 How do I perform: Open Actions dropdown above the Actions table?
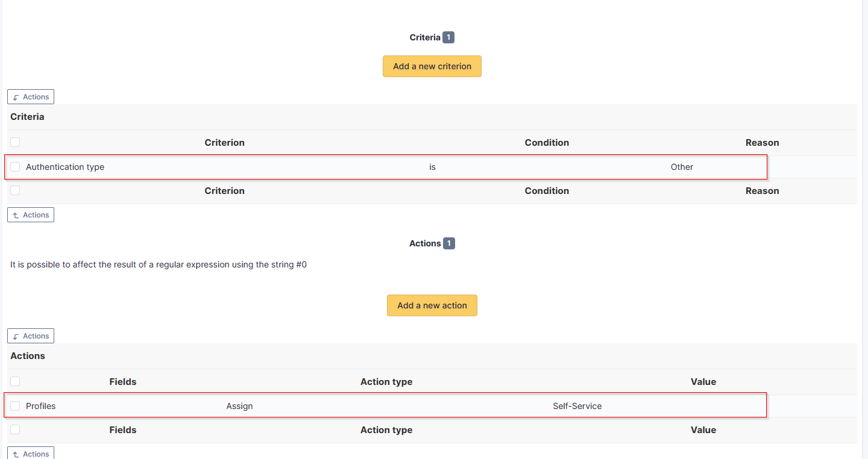click(31, 336)
